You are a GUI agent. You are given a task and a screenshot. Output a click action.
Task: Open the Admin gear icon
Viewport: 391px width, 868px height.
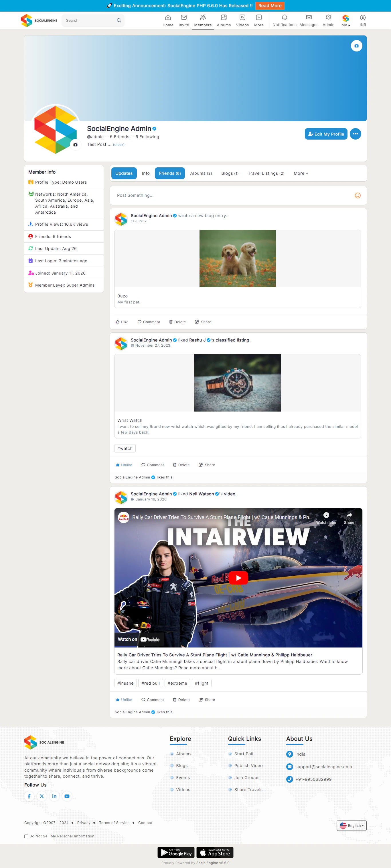tap(328, 21)
